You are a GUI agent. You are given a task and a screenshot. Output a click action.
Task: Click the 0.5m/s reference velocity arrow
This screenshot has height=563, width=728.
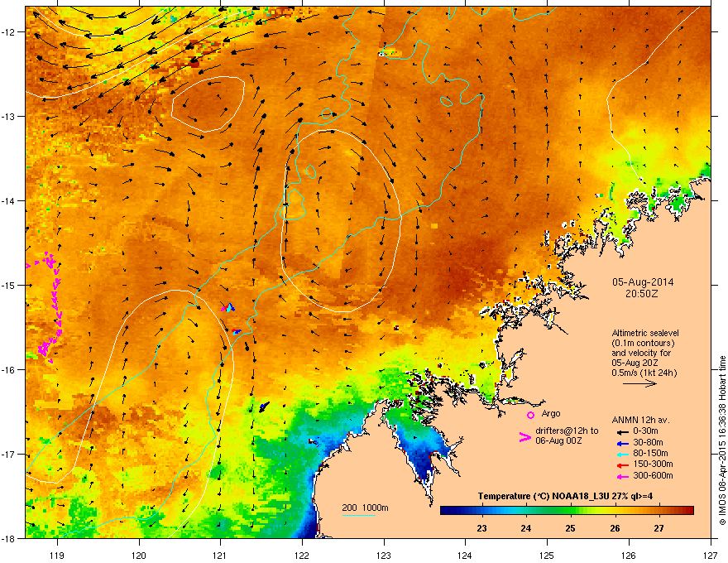[639, 383]
